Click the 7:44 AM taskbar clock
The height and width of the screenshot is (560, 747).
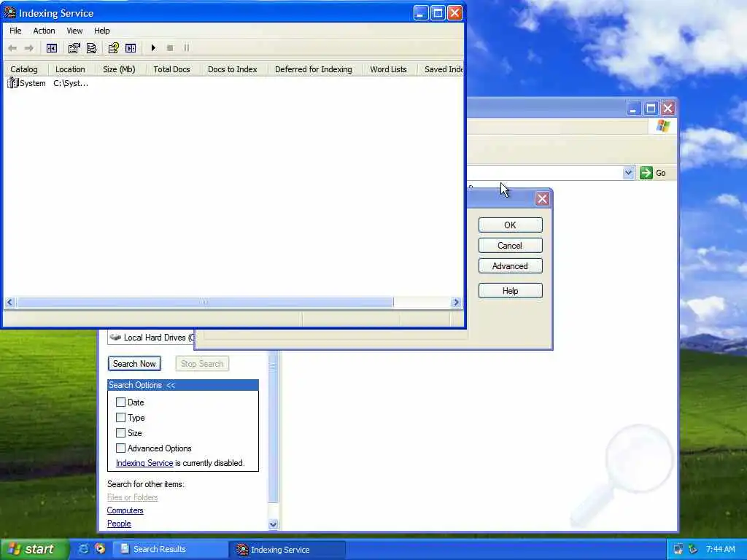(x=720, y=549)
